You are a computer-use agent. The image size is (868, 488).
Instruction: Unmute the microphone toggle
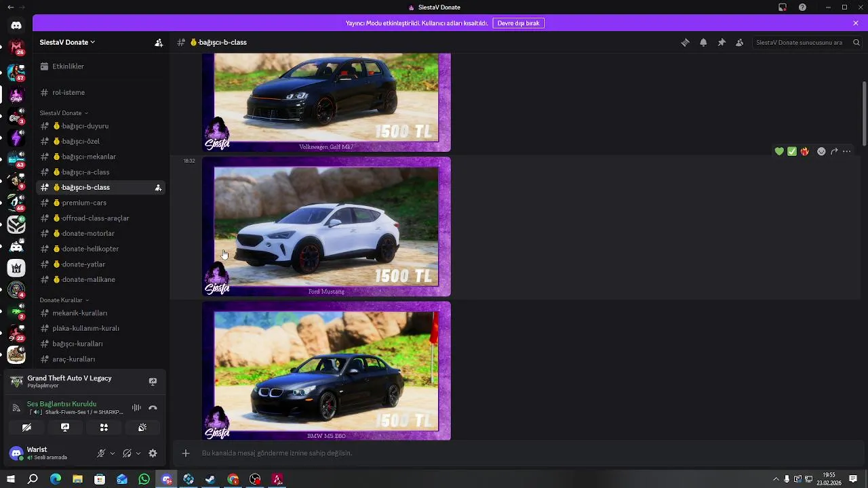coord(101,453)
